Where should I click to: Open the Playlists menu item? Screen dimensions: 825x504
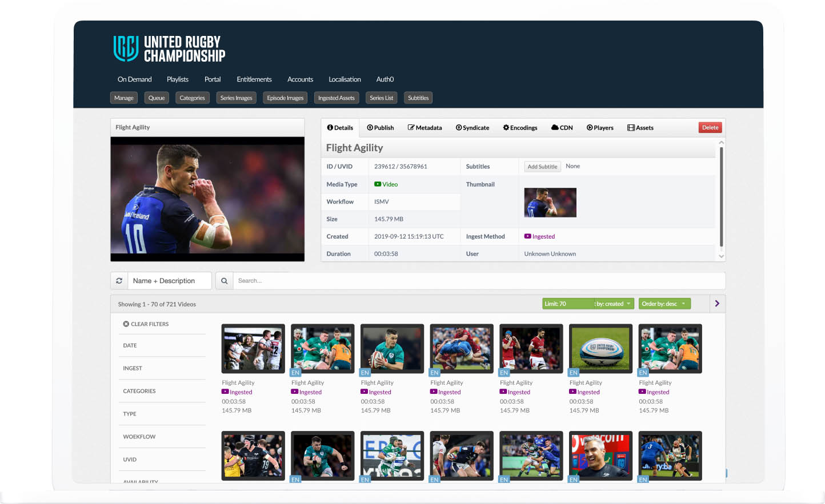click(178, 79)
